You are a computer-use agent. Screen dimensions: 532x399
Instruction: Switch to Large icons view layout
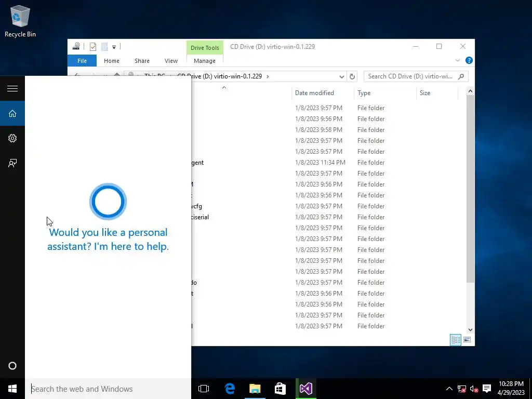[467, 340]
